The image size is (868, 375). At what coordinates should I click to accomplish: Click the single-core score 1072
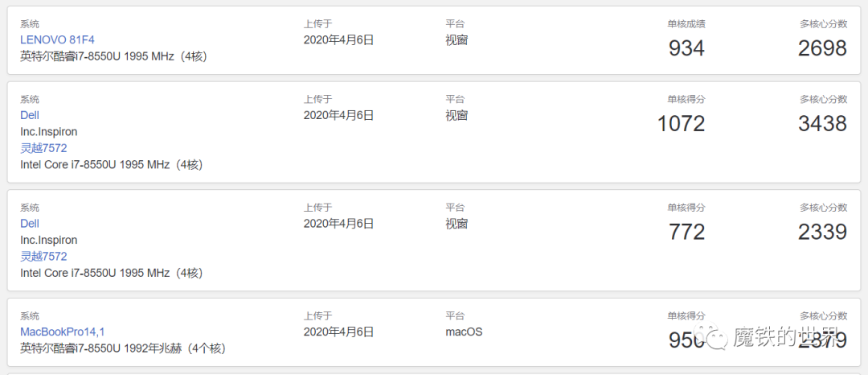tap(681, 124)
